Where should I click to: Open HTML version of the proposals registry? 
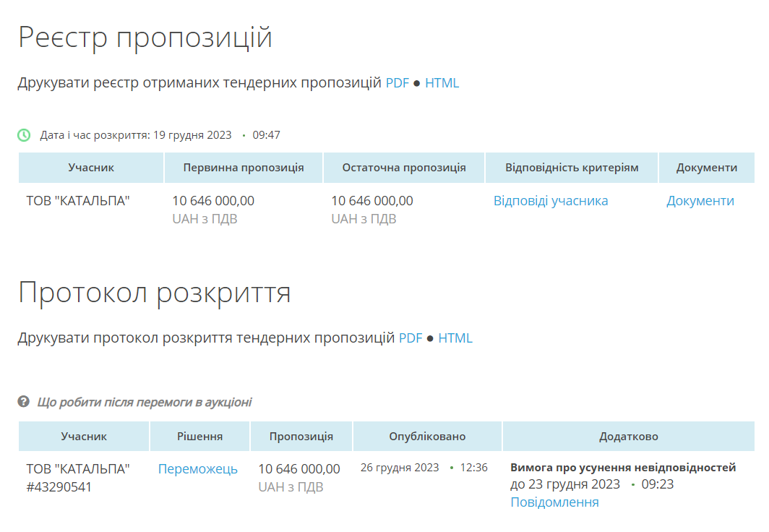click(x=442, y=83)
